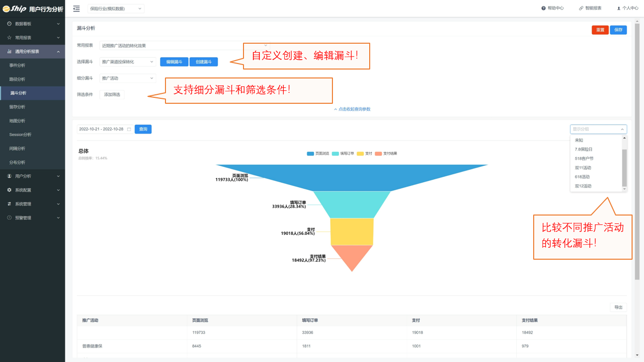
Task: Click the 2022-10-21 date range field
Action: (x=101, y=129)
